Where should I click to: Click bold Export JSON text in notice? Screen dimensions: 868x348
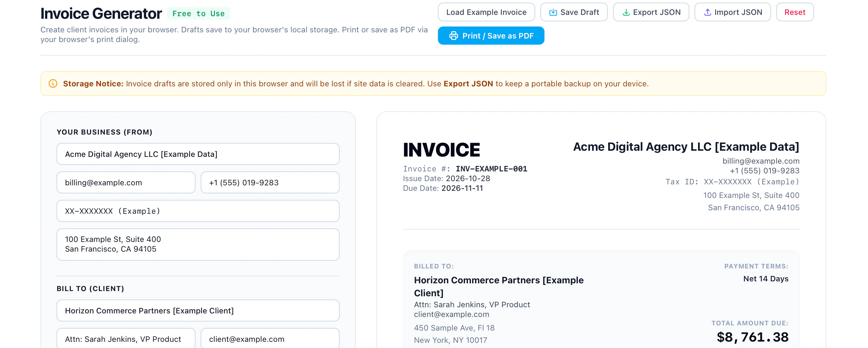468,84
